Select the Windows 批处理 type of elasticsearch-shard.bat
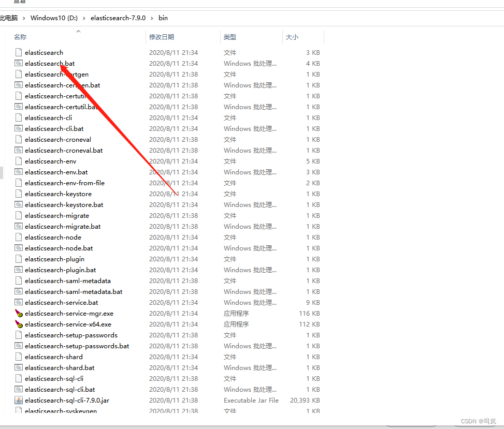This screenshot has height=429, width=504. 250,367
